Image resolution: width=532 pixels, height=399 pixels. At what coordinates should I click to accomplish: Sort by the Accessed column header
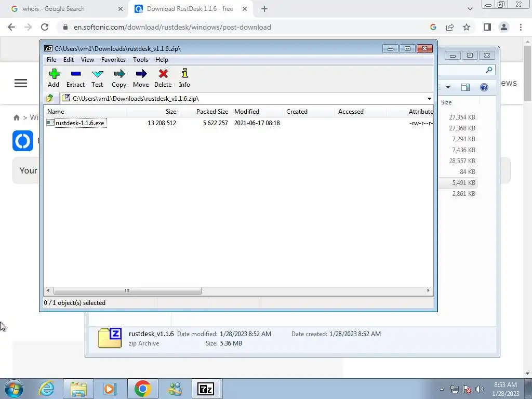[361, 112]
